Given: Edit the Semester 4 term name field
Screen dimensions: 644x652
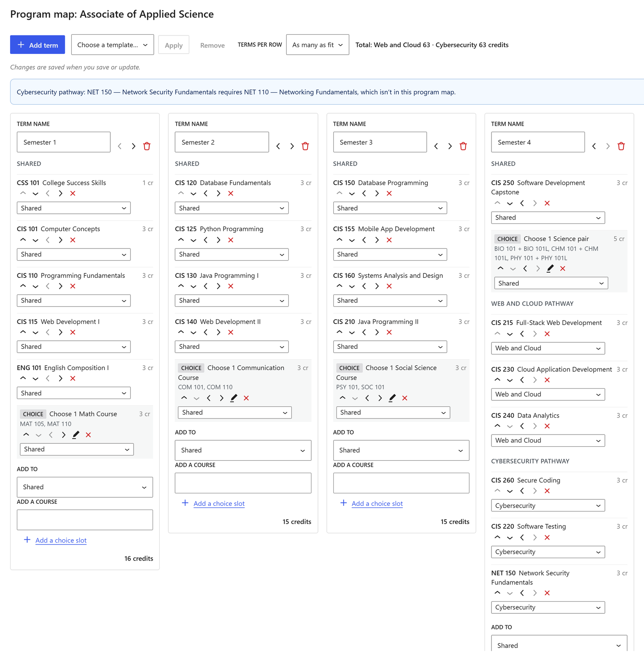Looking at the screenshot, I should point(538,142).
